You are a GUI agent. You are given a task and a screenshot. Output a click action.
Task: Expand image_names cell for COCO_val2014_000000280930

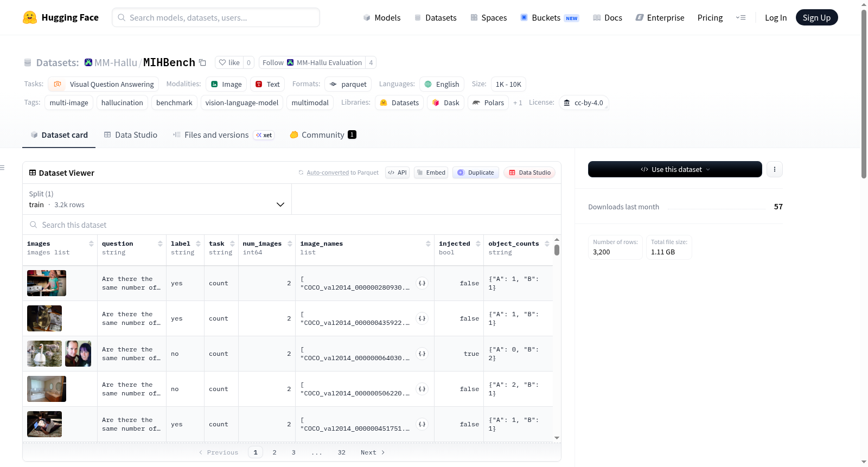[422, 283]
